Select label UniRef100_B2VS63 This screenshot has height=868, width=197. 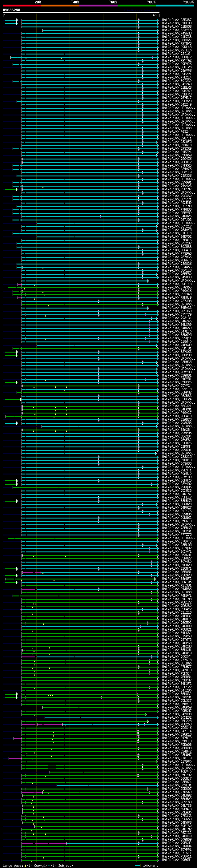177,352
